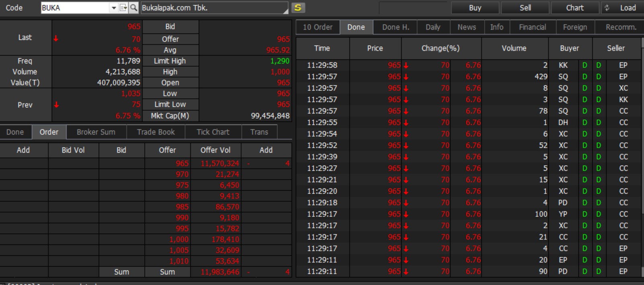Click the trade at 11:29:27
Image resolution: width=644 pixels, height=285 pixels.
(x=468, y=168)
